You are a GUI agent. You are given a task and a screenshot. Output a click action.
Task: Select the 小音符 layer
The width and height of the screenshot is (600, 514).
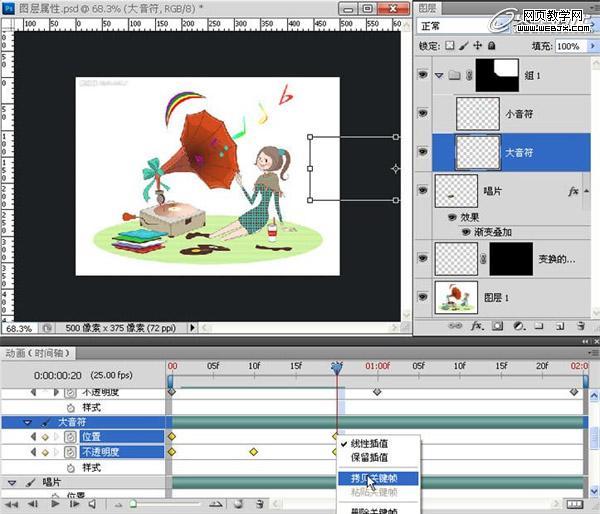[520, 114]
